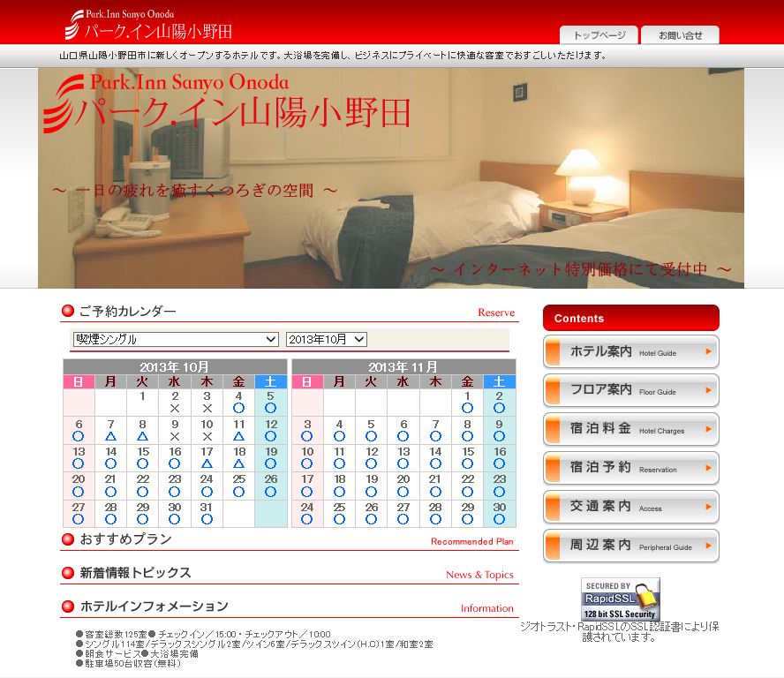Select available circle for November 1

coord(467,408)
